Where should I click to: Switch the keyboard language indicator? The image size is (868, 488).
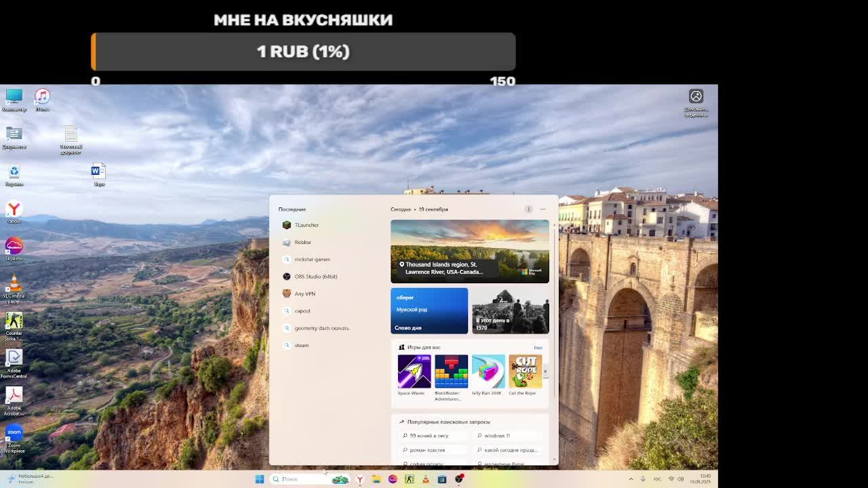tap(657, 479)
